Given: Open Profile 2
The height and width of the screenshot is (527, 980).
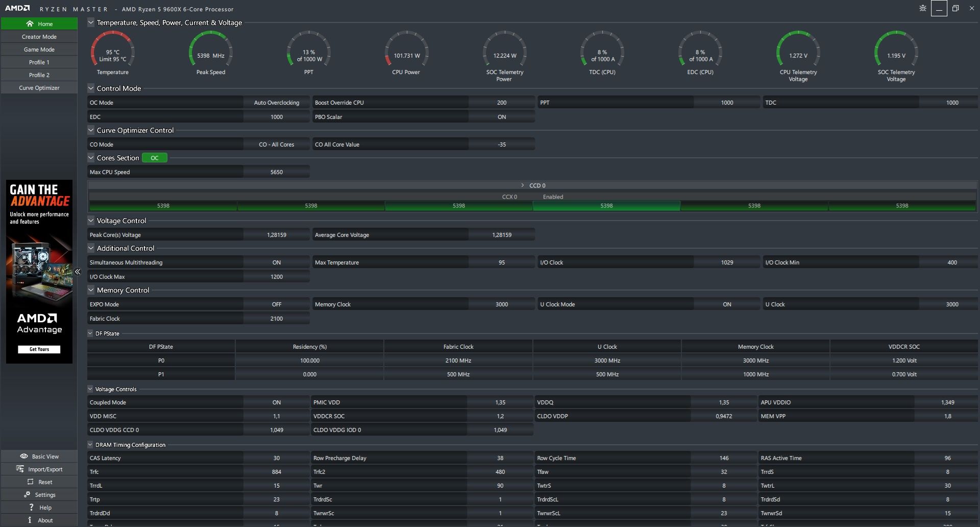Looking at the screenshot, I should click(x=39, y=75).
